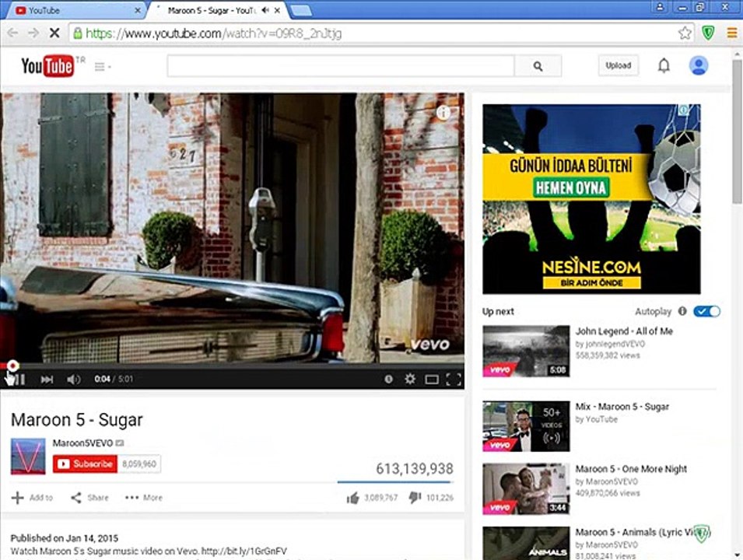Click Maroon 5 - One More Night title
This screenshot has height=560, width=743.
[631, 468]
